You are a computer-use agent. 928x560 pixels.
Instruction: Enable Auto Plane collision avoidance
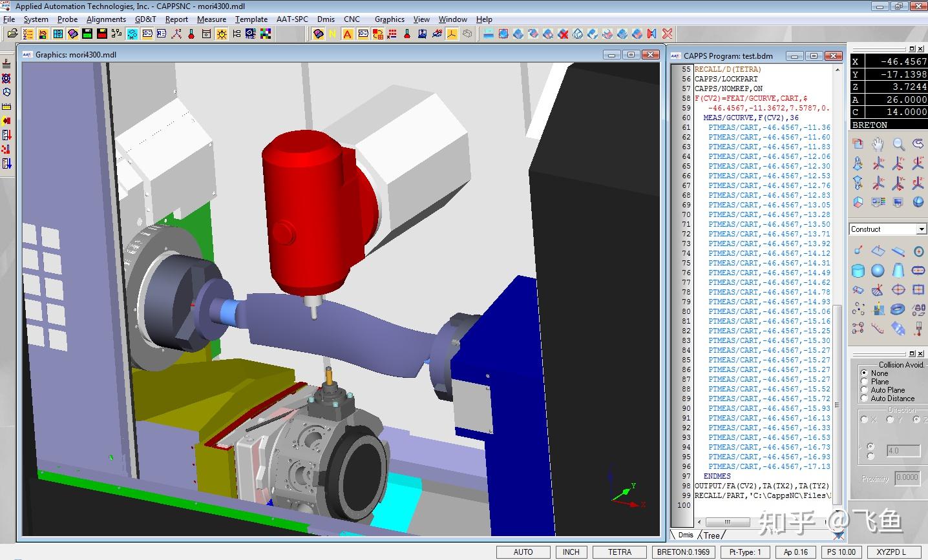pyautogui.click(x=865, y=390)
